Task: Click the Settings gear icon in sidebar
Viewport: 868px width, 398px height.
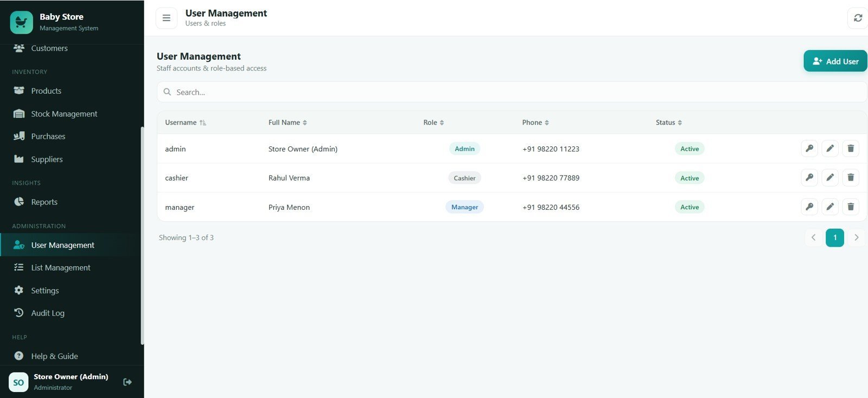Action: click(x=19, y=290)
